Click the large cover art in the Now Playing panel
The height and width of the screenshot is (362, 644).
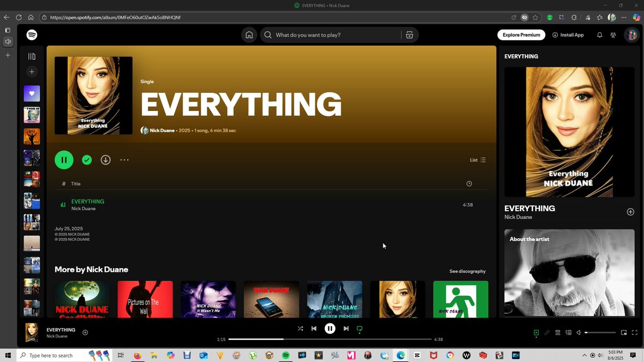[x=569, y=132]
